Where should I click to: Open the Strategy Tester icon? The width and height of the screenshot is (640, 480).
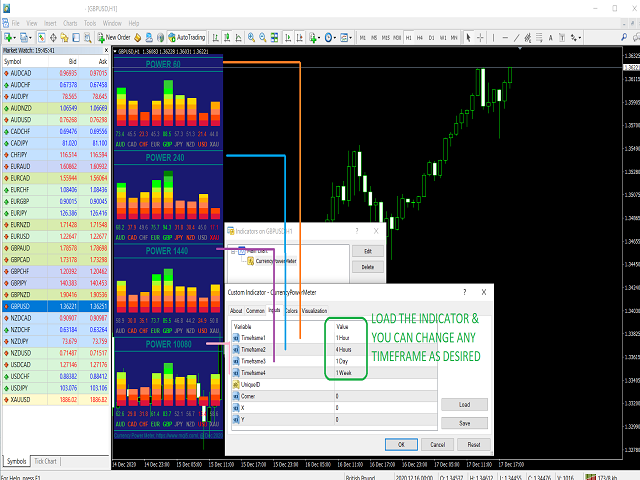(87, 38)
